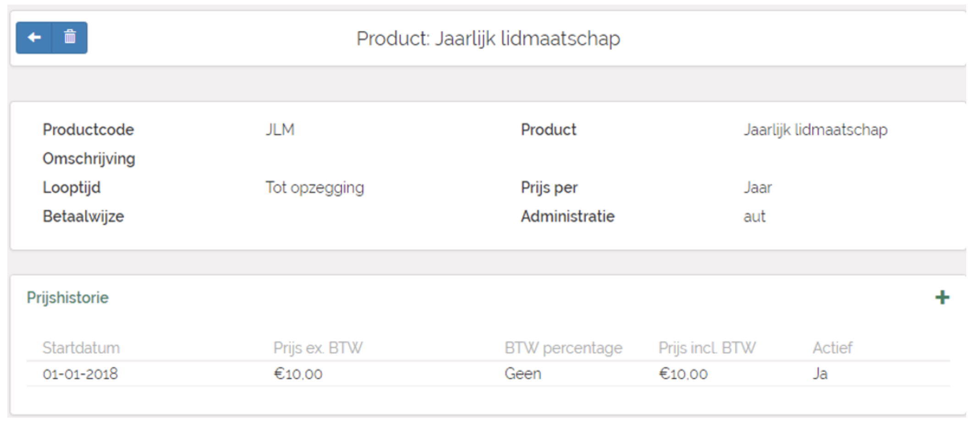
Task: Click the Geen BTW percentage cell
Action: click(x=523, y=374)
